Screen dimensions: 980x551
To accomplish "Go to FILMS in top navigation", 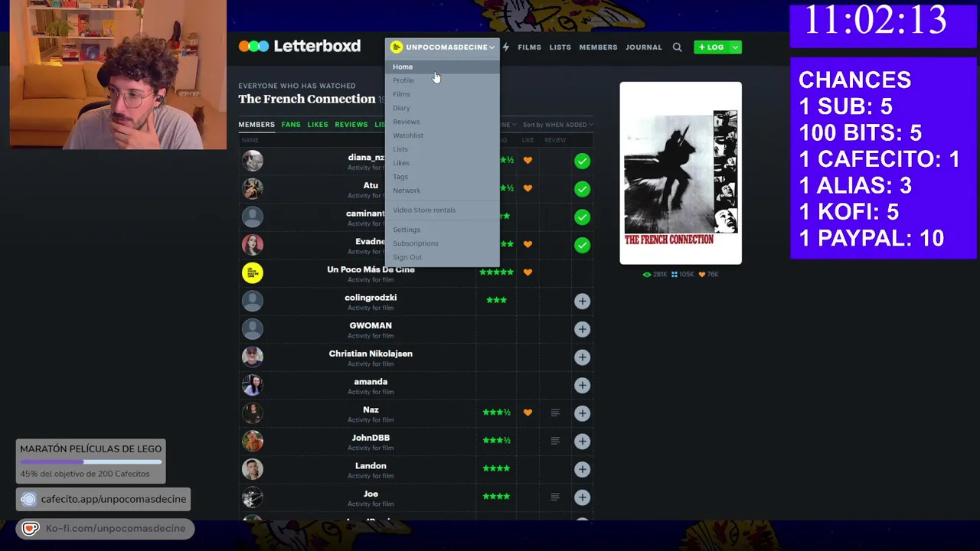I will tap(529, 47).
